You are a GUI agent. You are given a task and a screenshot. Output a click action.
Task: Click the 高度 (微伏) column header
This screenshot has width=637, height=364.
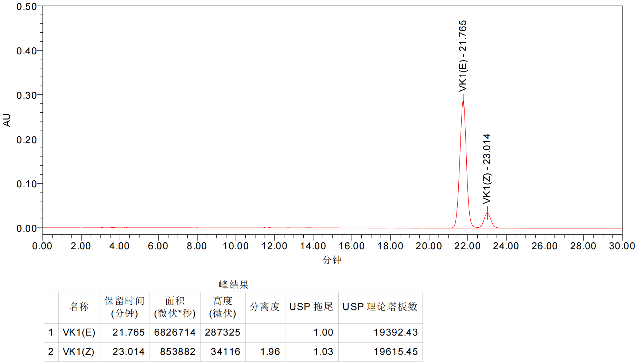222,307
